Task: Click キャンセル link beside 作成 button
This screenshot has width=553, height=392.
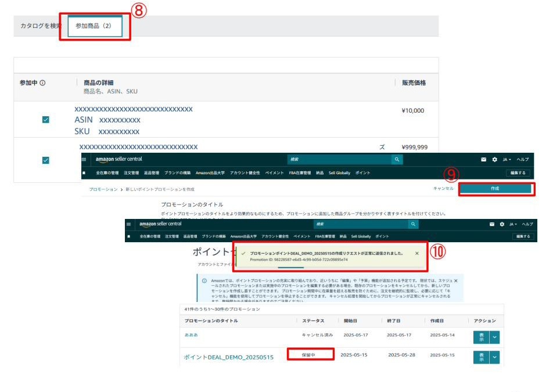Action: [443, 189]
